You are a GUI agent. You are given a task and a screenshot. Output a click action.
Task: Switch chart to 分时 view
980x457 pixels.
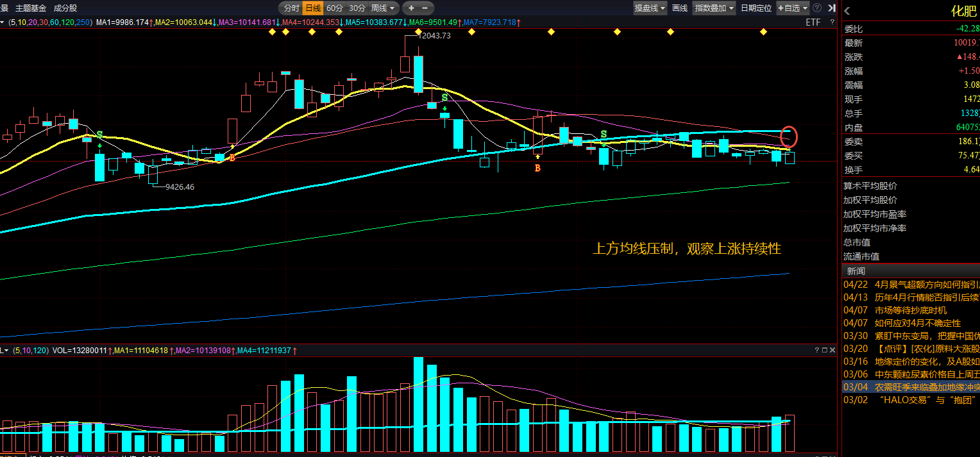point(291,8)
